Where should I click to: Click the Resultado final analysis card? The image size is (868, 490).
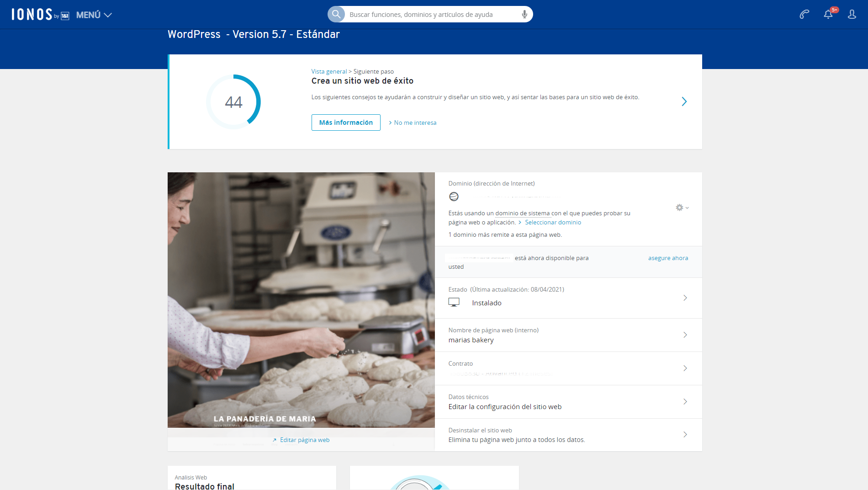252,478
